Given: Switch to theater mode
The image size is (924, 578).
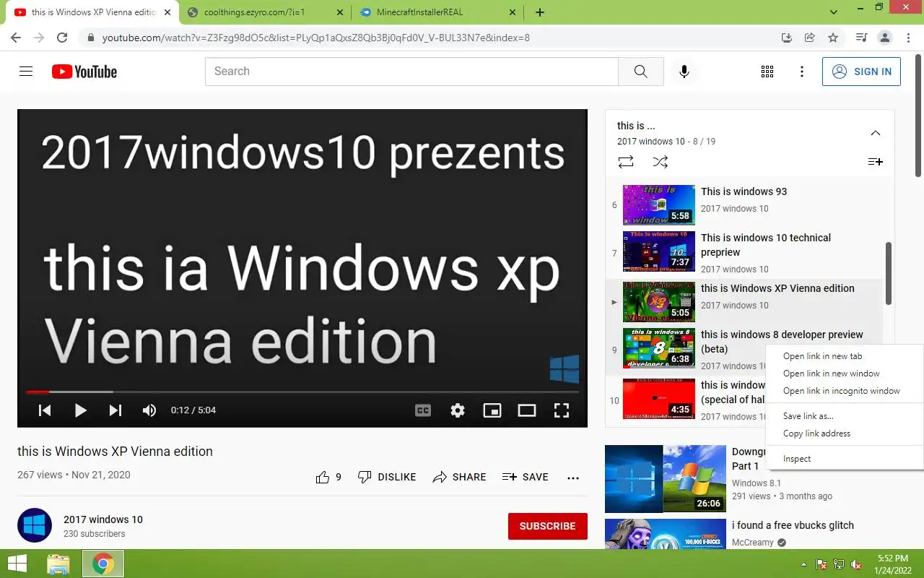Looking at the screenshot, I should tap(527, 410).
